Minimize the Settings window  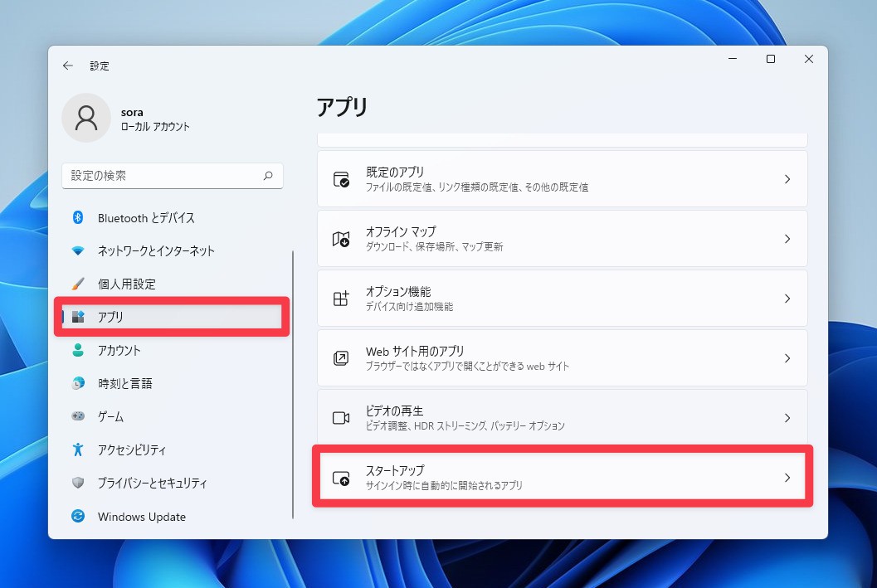coord(733,59)
